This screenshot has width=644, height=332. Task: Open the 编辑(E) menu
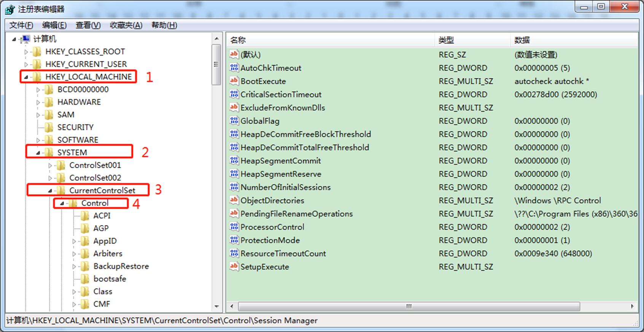(x=54, y=25)
